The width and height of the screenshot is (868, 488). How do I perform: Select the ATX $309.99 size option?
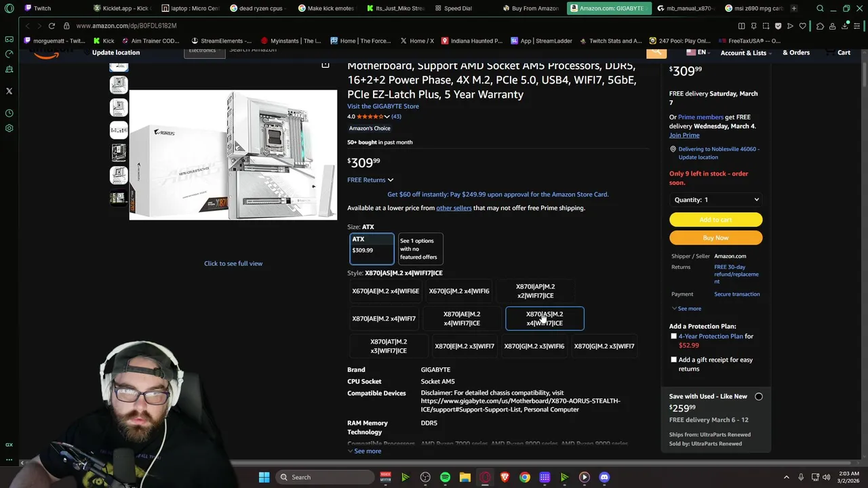pos(372,248)
